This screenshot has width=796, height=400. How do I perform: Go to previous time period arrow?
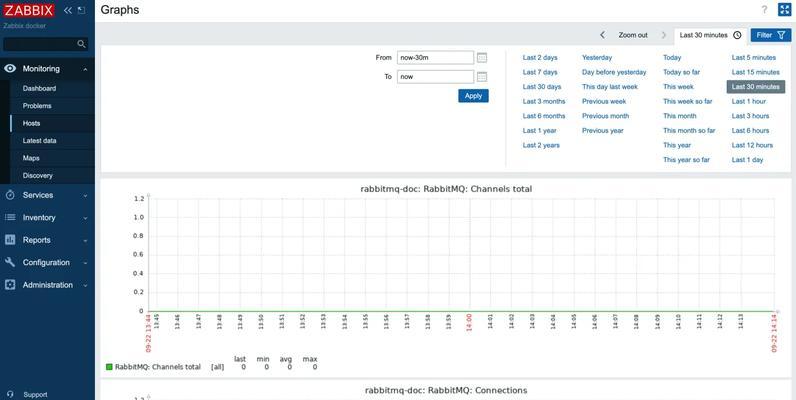pos(603,35)
